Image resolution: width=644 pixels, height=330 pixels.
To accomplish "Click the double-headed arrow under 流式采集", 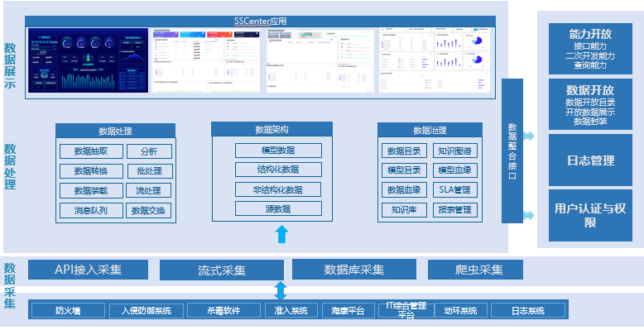I will tap(280, 291).
